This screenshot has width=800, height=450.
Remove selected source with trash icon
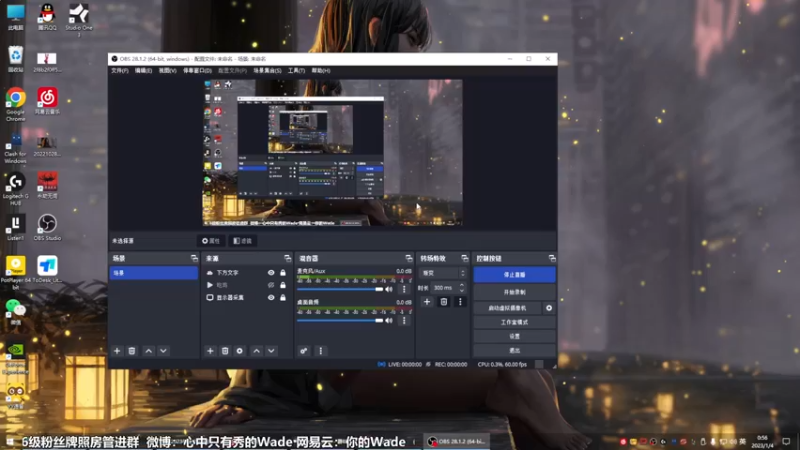tap(225, 351)
